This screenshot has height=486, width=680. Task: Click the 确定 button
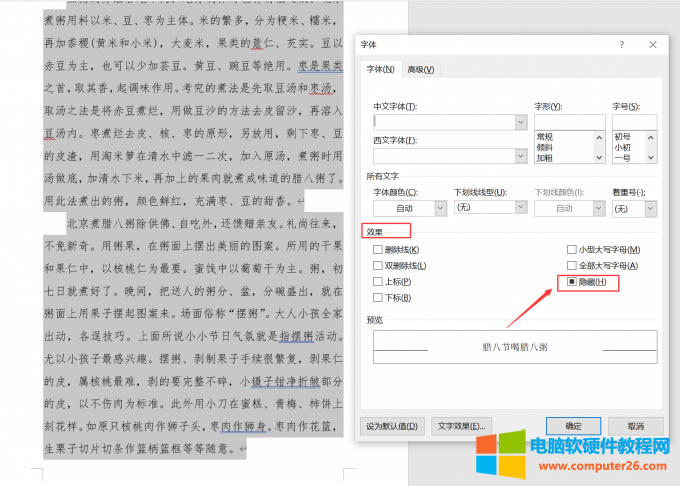click(x=572, y=426)
